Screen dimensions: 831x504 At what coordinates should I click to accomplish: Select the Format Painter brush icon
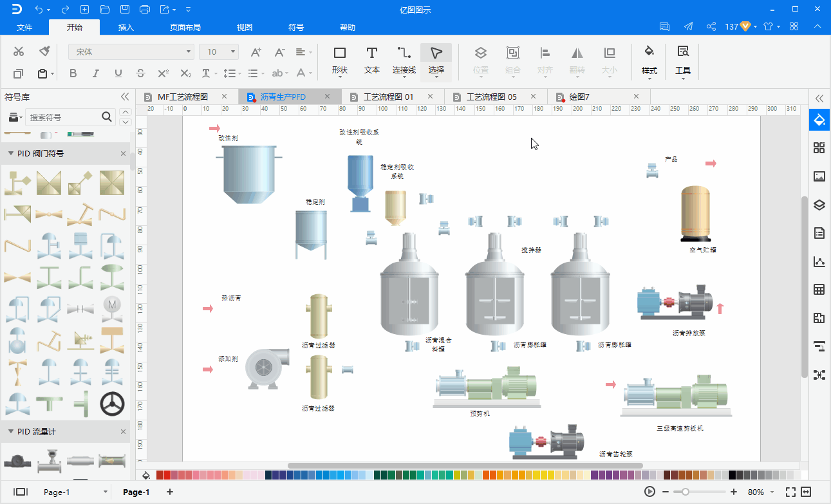(44, 51)
